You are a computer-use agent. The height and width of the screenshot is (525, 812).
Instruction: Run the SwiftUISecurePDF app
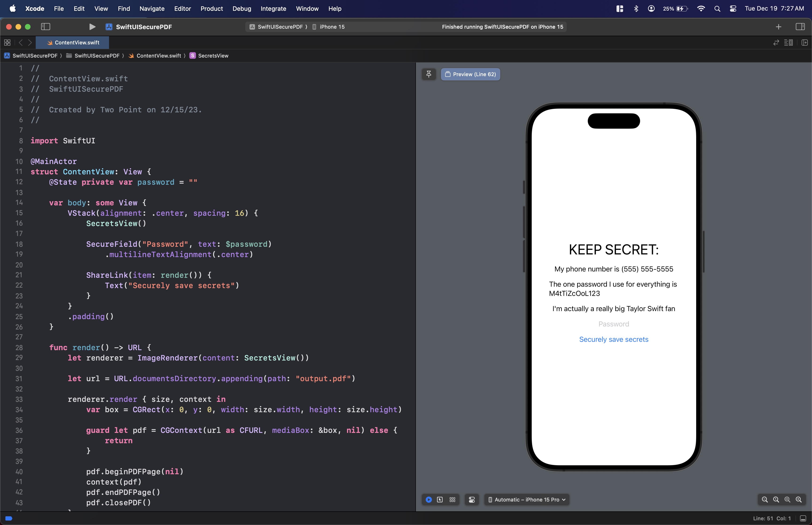92,27
